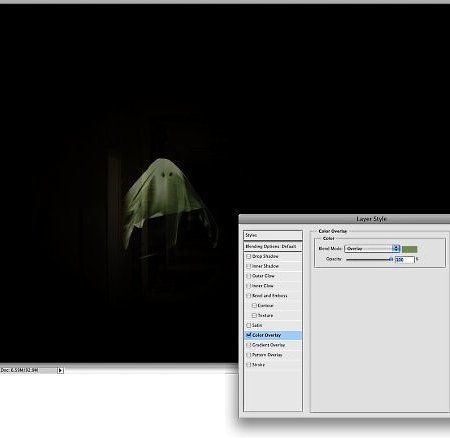Select the Styles row in Layer Style
Screen dimensions: 450x438
[273, 235]
